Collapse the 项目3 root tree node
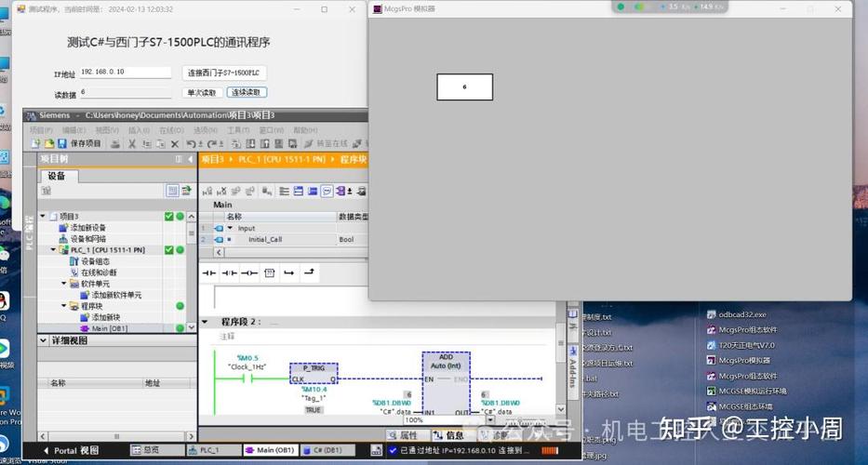 tap(43, 217)
